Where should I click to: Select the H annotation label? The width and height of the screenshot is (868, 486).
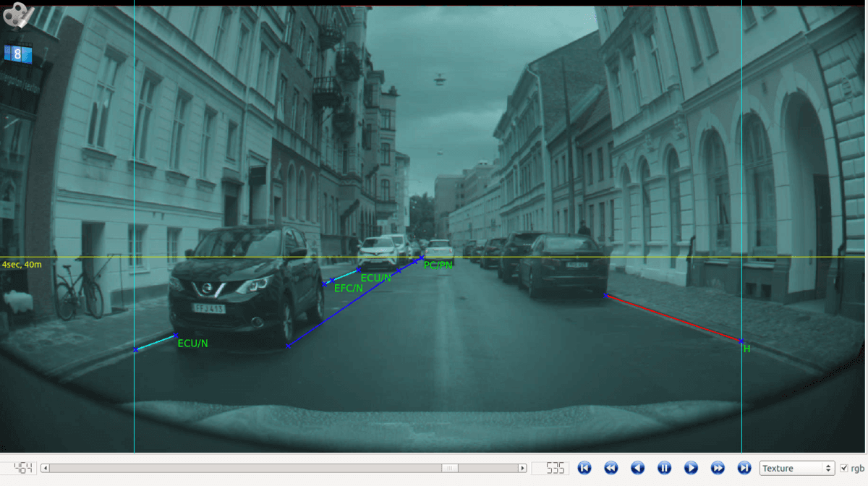coord(746,349)
